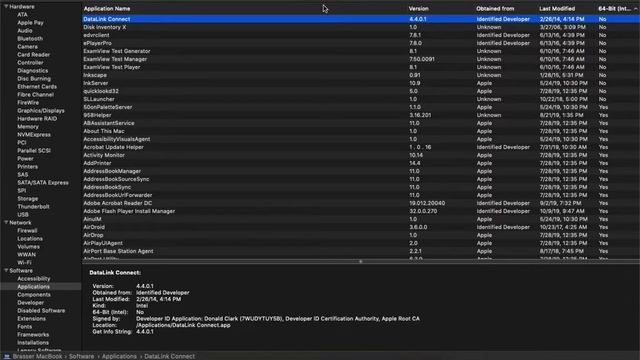This screenshot has width=640, height=360.
Task: Sort by Last Modified column header
Action: point(557,9)
